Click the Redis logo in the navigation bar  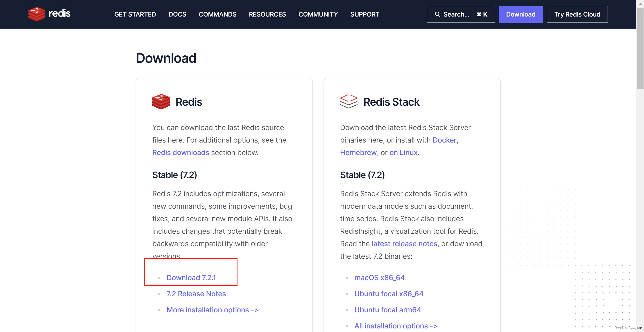pos(49,14)
